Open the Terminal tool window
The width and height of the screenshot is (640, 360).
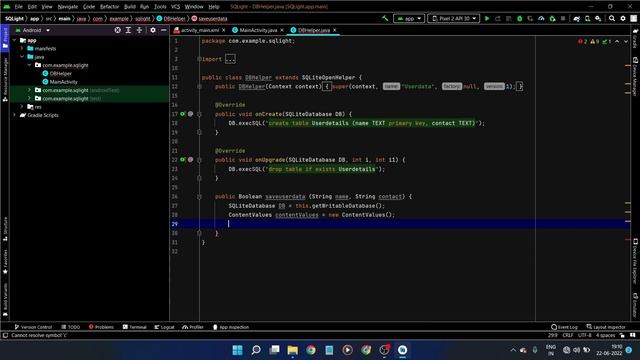tap(134, 327)
